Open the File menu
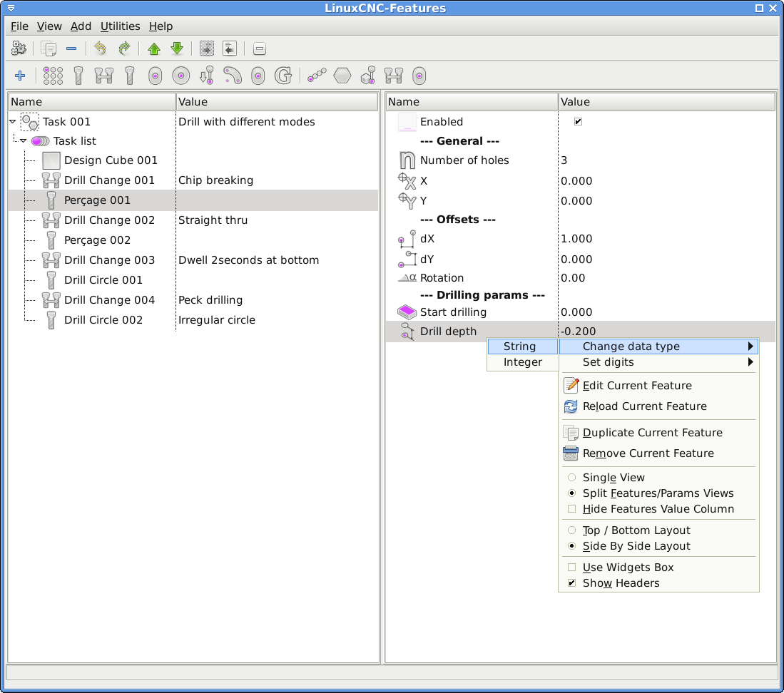784x693 pixels. point(19,26)
